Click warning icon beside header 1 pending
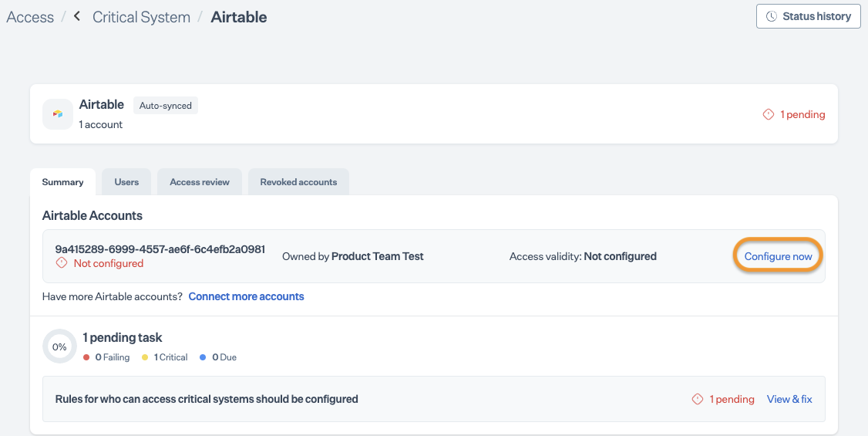868x436 pixels. [769, 115]
